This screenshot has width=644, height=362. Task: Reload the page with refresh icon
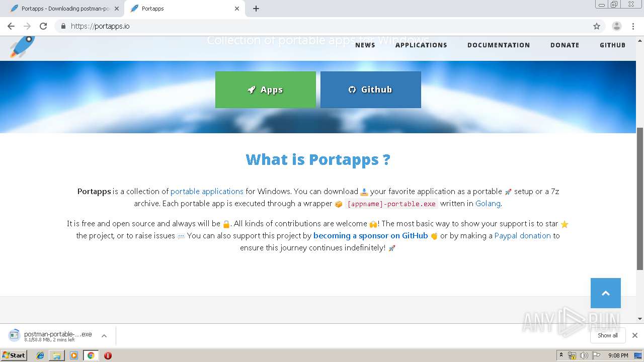43,26
